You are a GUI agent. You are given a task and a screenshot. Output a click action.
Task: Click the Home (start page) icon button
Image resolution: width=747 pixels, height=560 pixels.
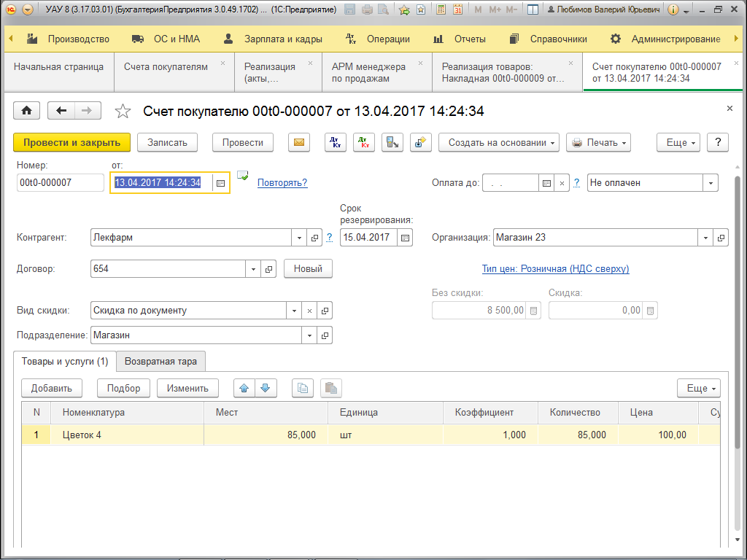pos(27,111)
